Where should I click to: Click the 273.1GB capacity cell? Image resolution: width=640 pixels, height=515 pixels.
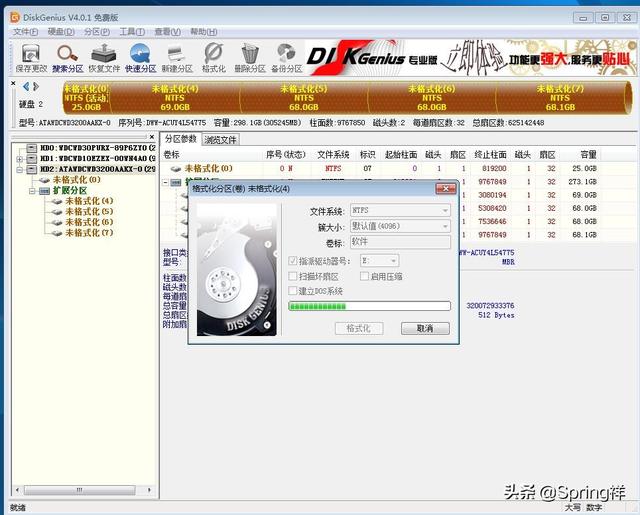pyautogui.click(x=582, y=182)
